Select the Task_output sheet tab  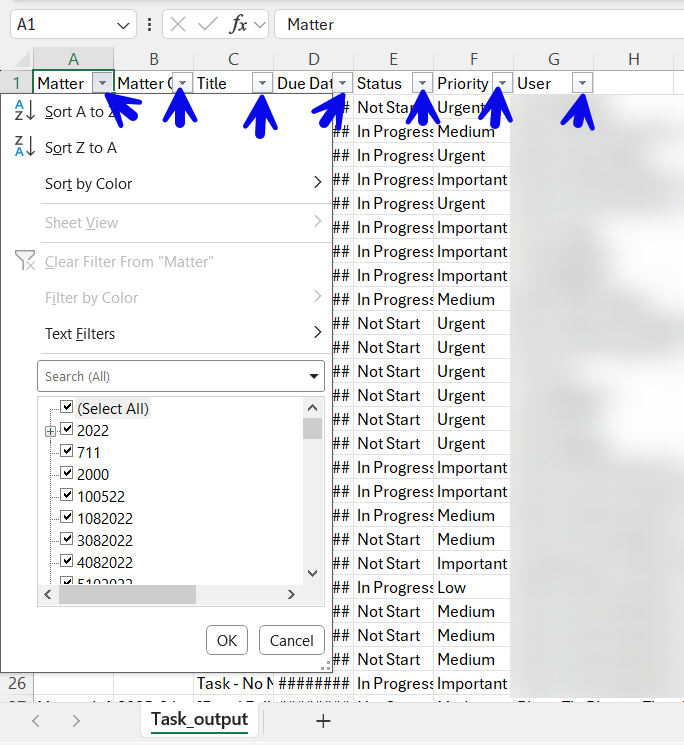click(200, 719)
